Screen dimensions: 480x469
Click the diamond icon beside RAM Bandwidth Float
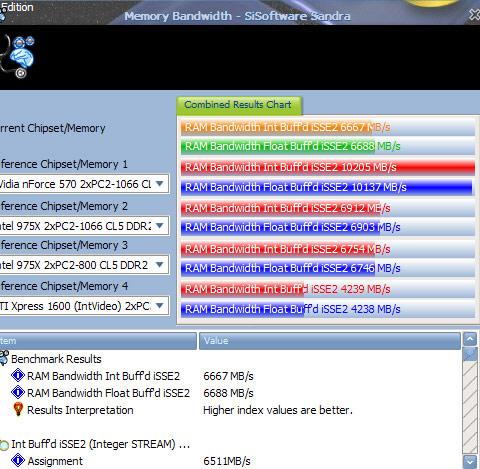pyautogui.click(x=18, y=392)
